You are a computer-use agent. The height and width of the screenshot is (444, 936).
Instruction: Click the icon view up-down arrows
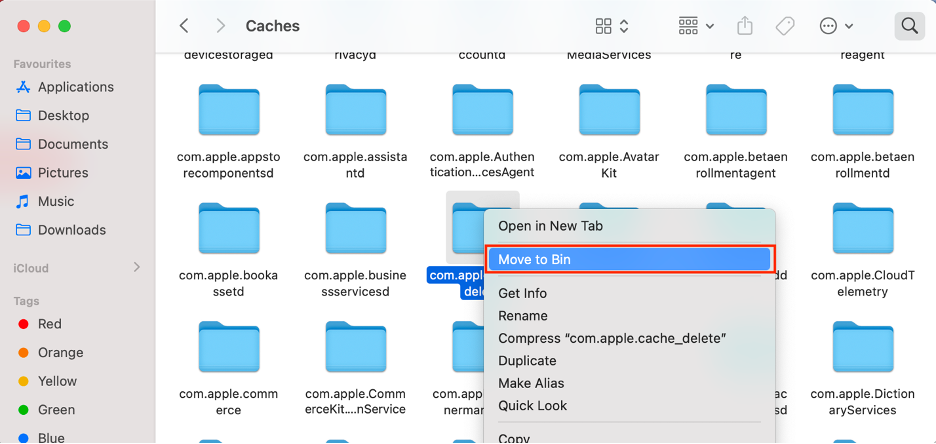[624, 26]
